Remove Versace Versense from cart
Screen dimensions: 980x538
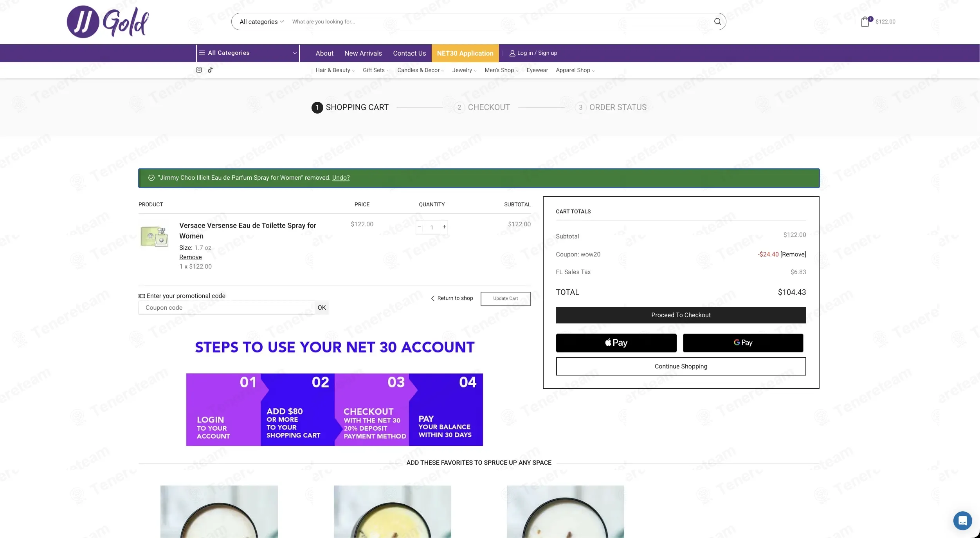pos(191,257)
